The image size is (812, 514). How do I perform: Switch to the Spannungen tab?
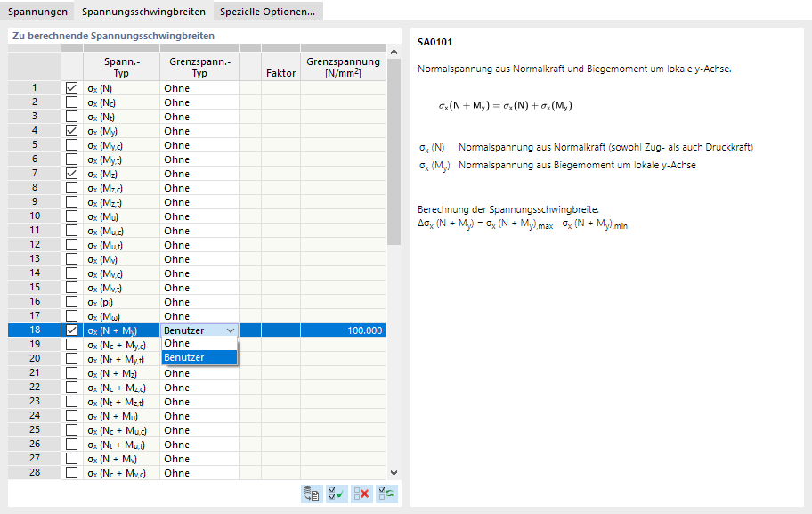(x=37, y=12)
